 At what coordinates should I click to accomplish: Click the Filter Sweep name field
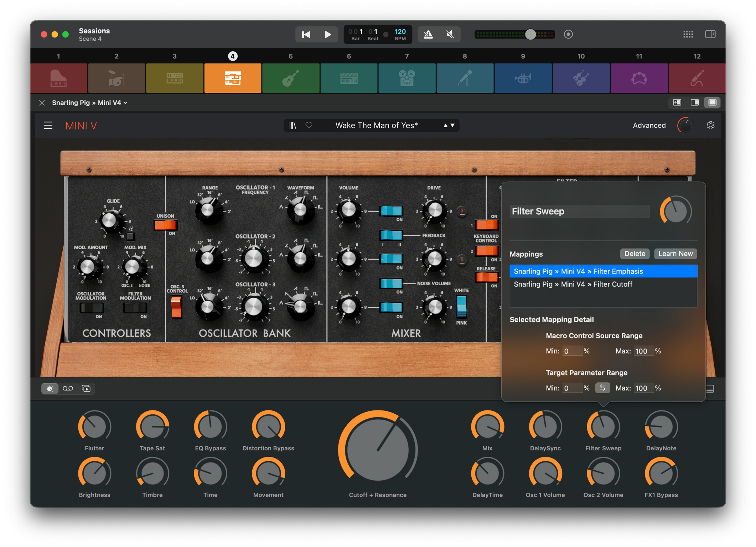tap(579, 211)
